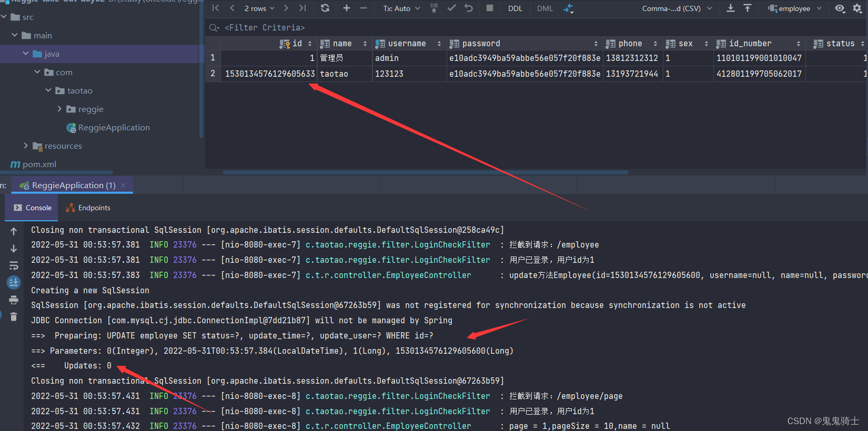The height and width of the screenshot is (431, 868).
Task: Collapse the java folder
Action: click(26, 54)
